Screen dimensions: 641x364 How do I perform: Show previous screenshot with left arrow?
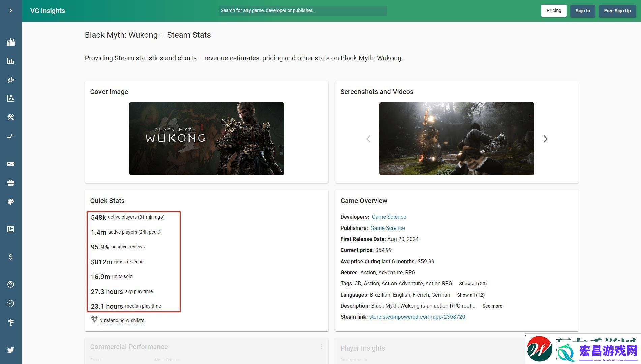pyautogui.click(x=368, y=139)
